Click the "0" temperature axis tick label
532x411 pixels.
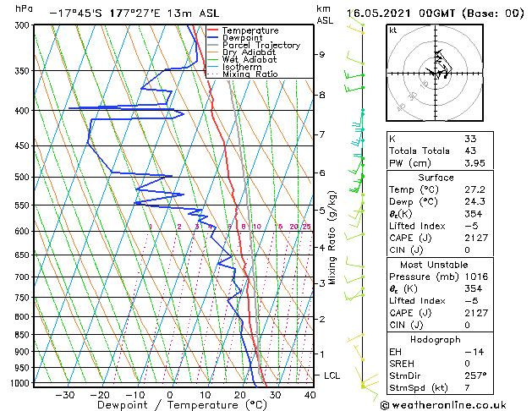(x=170, y=395)
